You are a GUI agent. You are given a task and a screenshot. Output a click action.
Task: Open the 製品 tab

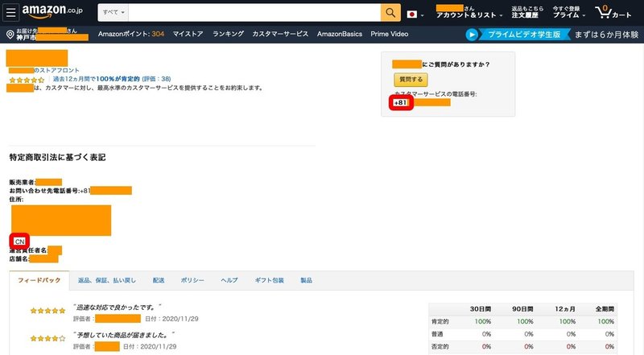pyautogui.click(x=306, y=280)
